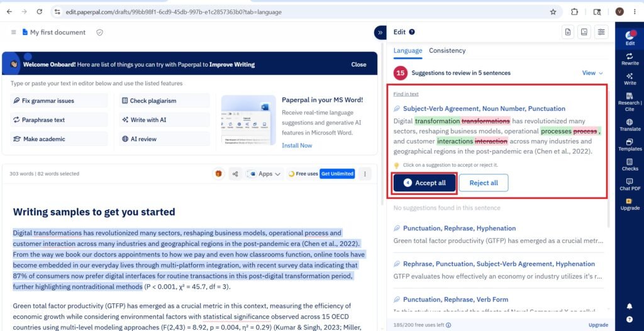Click the MS Word preview thumbnail

[x=248, y=120]
